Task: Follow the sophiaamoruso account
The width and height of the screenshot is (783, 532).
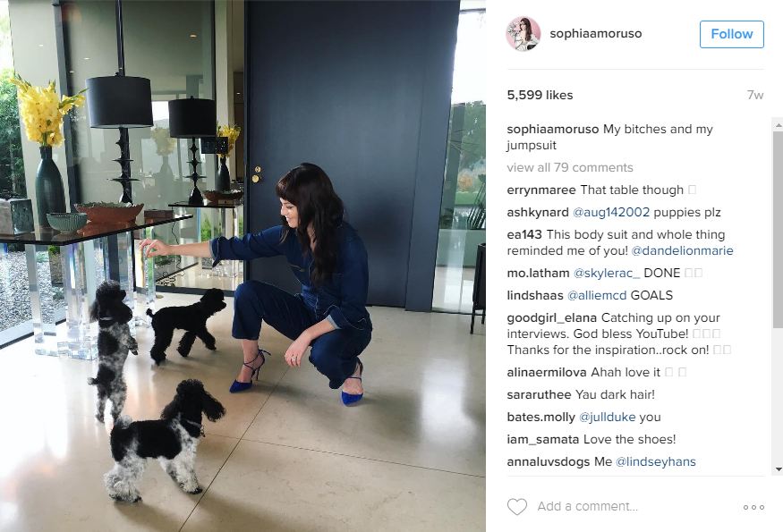Action: [x=732, y=34]
